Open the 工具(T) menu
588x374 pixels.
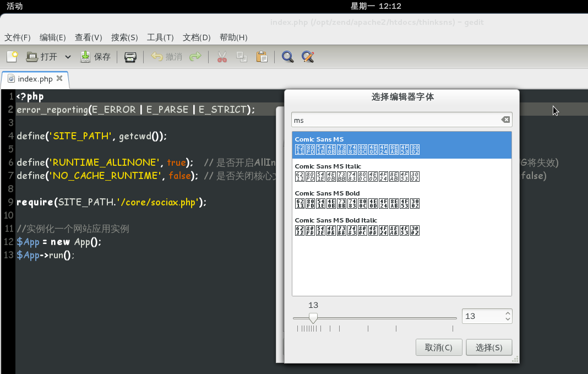point(160,37)
